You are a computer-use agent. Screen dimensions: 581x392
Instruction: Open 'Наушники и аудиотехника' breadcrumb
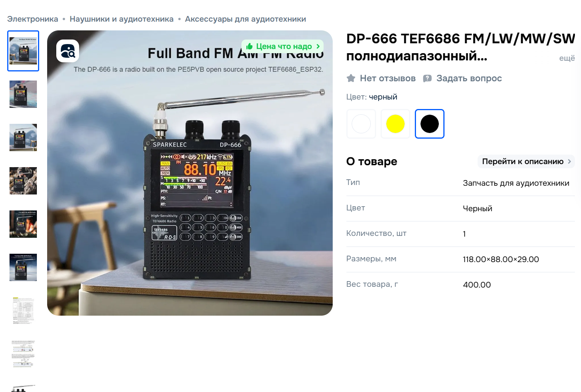pyautogui.click(x=122, y=19)
